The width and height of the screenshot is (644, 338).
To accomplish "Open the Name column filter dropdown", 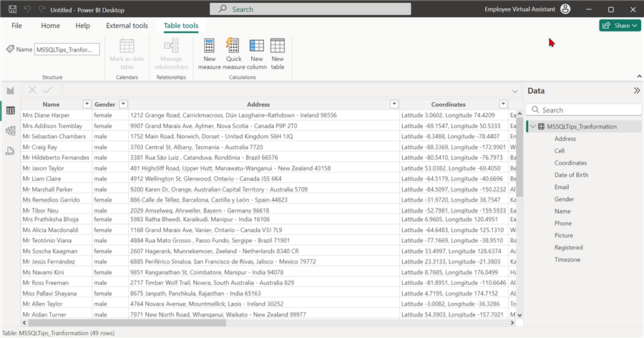I will [86, 105].
